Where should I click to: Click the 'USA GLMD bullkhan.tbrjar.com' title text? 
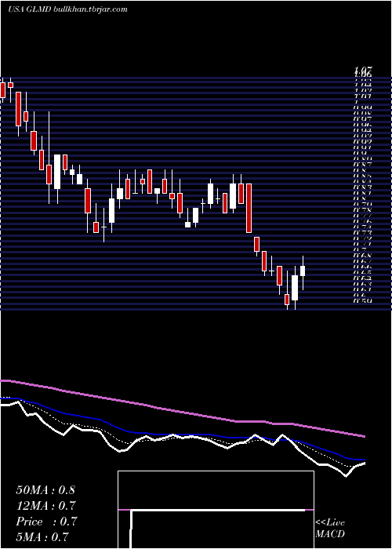pyautogui.click(x=67, y=9)
